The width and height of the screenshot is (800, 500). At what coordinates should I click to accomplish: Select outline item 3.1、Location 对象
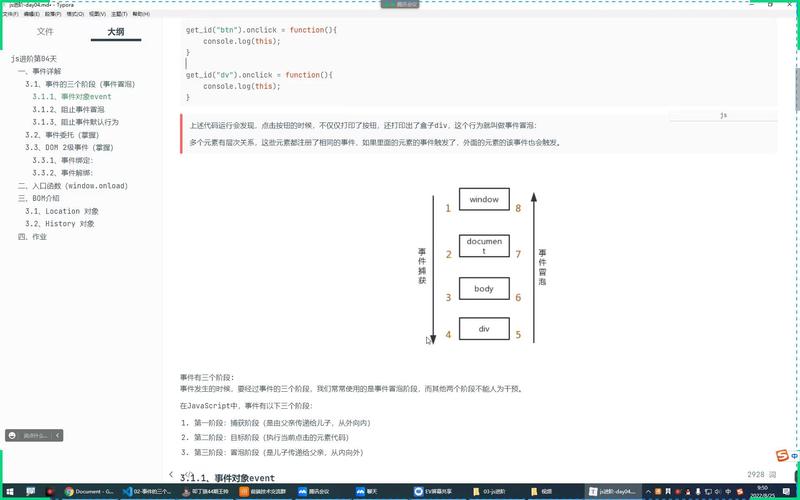point(62,211)
